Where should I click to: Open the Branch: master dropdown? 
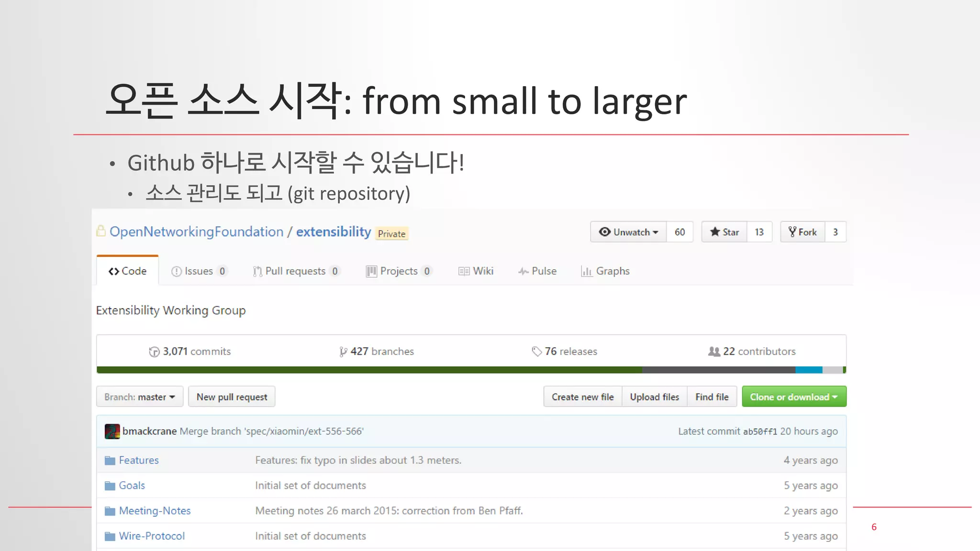(140, 397)
